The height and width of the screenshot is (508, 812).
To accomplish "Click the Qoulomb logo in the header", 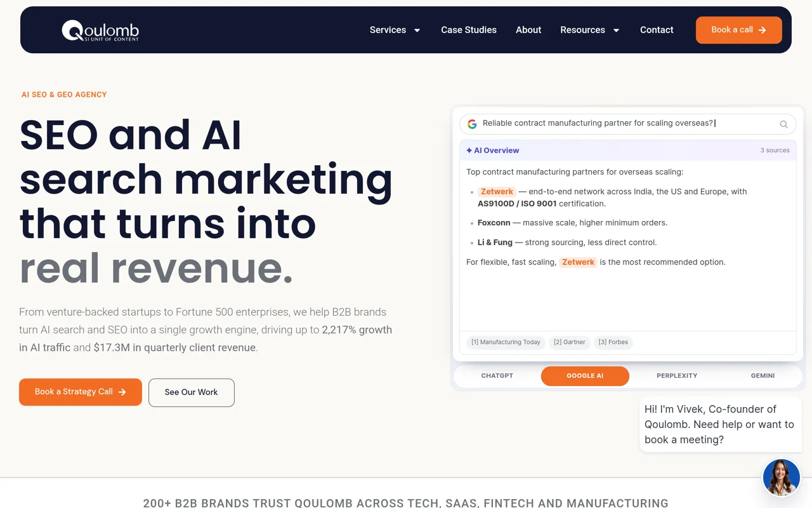I will point(100,30).
